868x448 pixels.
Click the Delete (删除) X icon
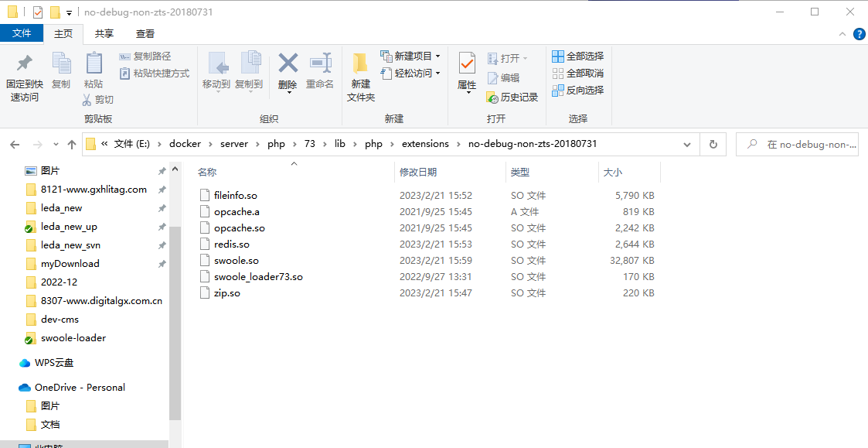click(288, 63)
